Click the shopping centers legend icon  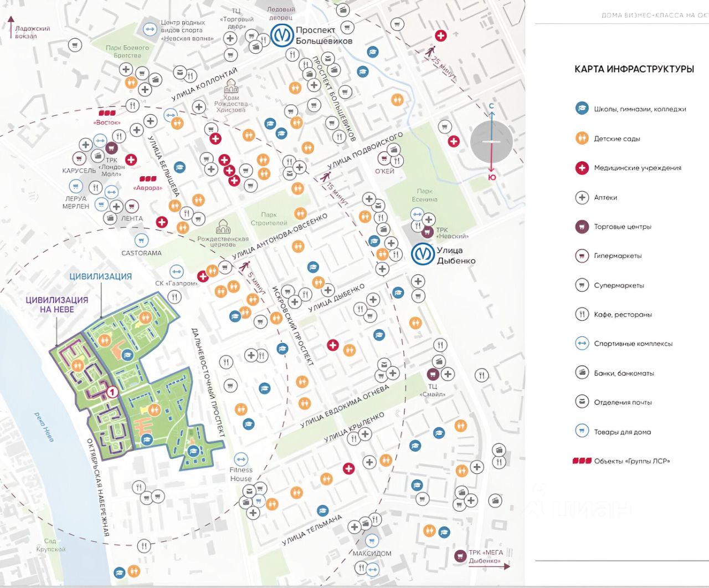pos(582,226)
